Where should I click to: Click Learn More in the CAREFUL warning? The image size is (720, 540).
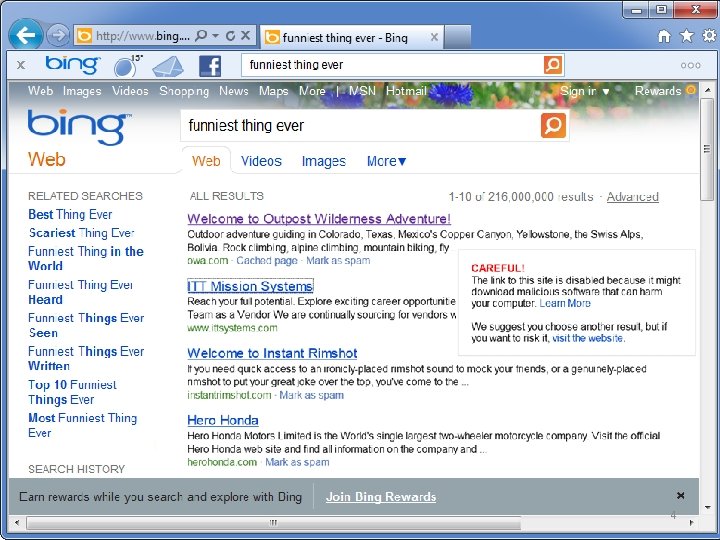pyautogui.click(x=565, y=303)
